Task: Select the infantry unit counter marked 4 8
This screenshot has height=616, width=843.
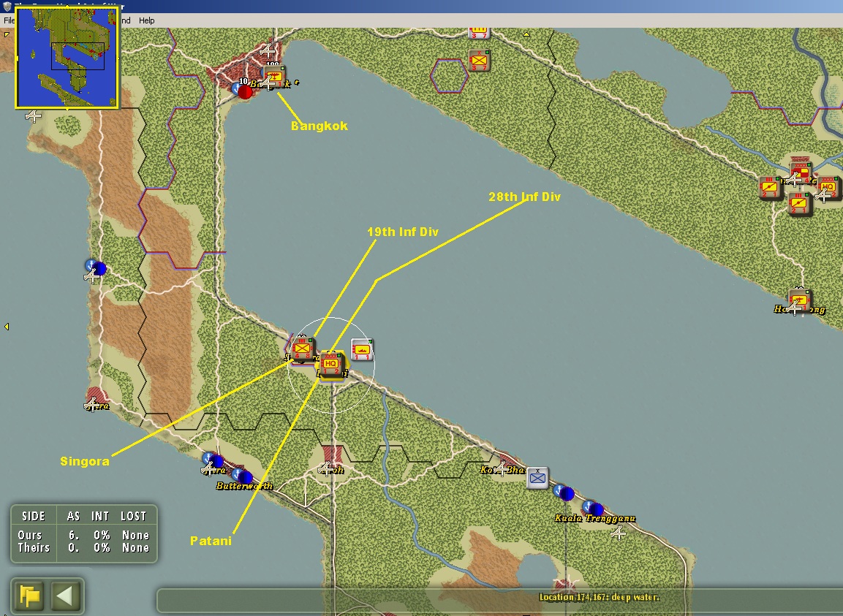Action: pos(302,349)
